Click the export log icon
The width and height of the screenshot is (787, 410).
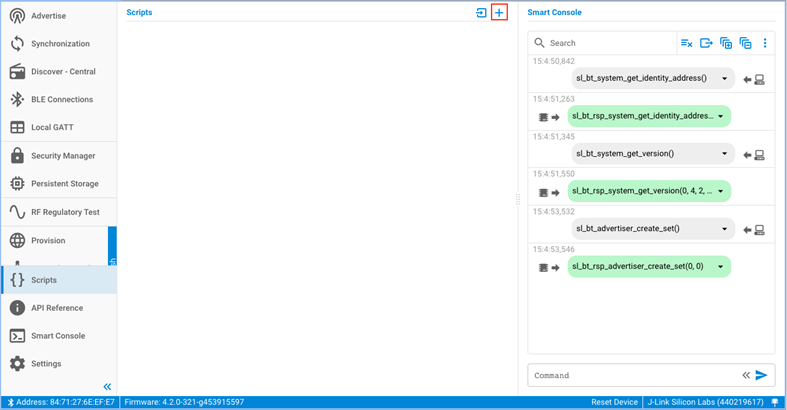tap(706, 43)
